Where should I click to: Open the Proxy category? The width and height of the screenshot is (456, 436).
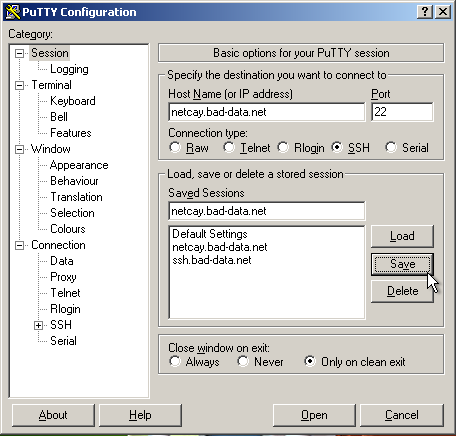(x=63, y=277)
